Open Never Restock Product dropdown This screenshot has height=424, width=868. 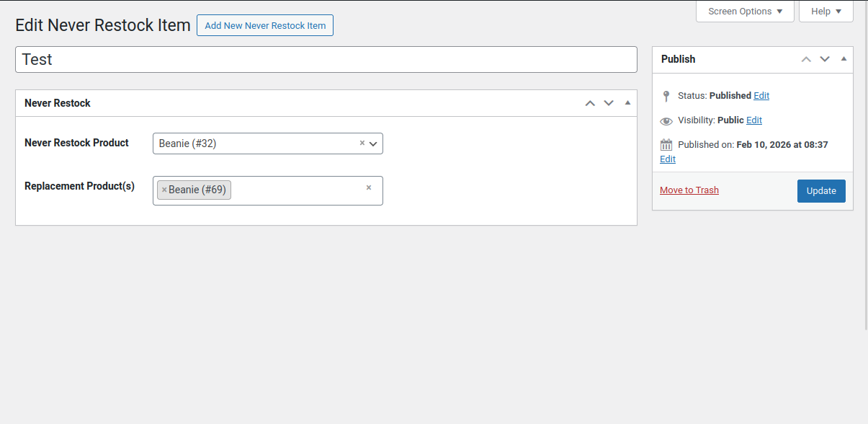(x=373, y=143)
